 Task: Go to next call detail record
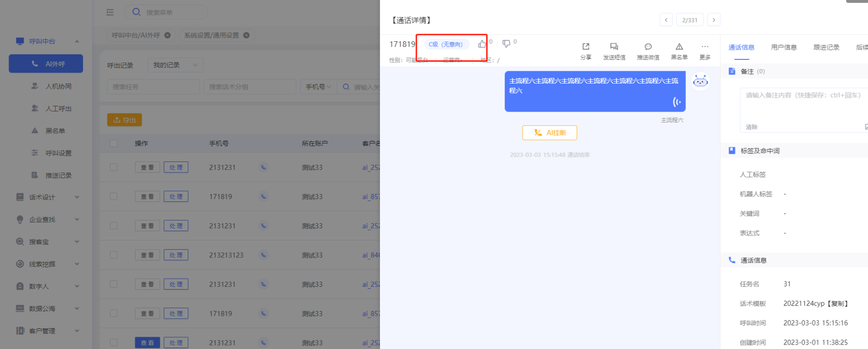713,20
